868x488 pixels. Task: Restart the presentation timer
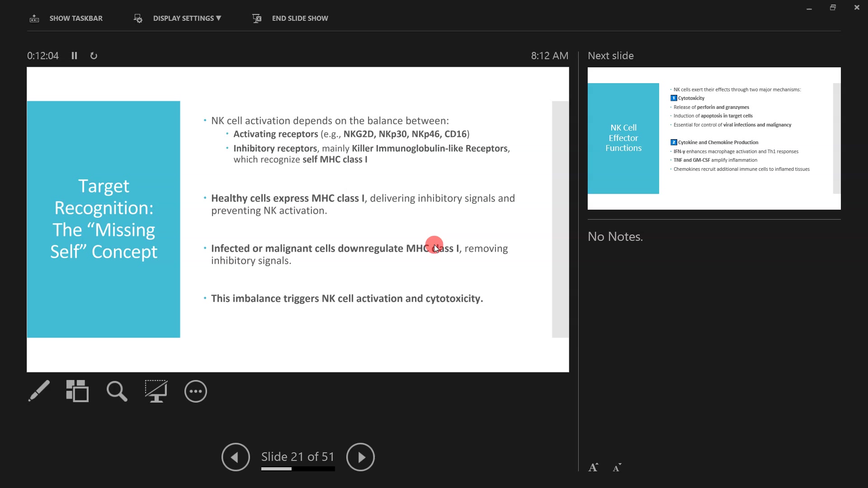(x=94, y=56)
